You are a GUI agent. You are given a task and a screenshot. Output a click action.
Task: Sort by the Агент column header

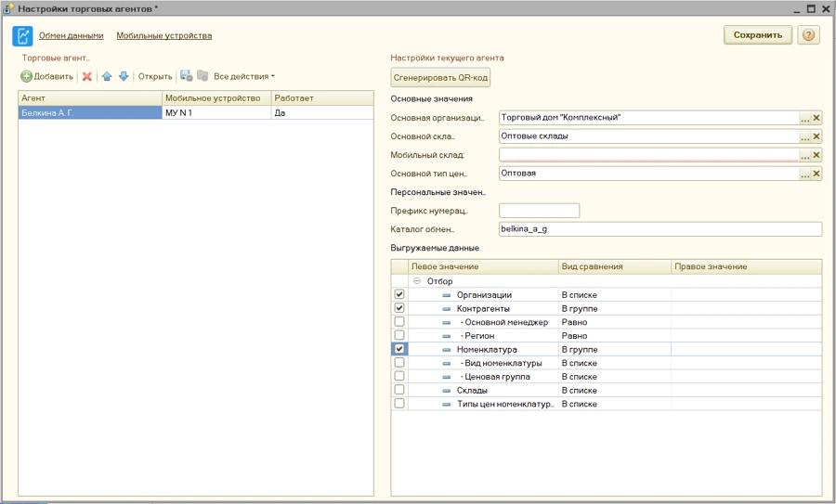pos(90,98)
